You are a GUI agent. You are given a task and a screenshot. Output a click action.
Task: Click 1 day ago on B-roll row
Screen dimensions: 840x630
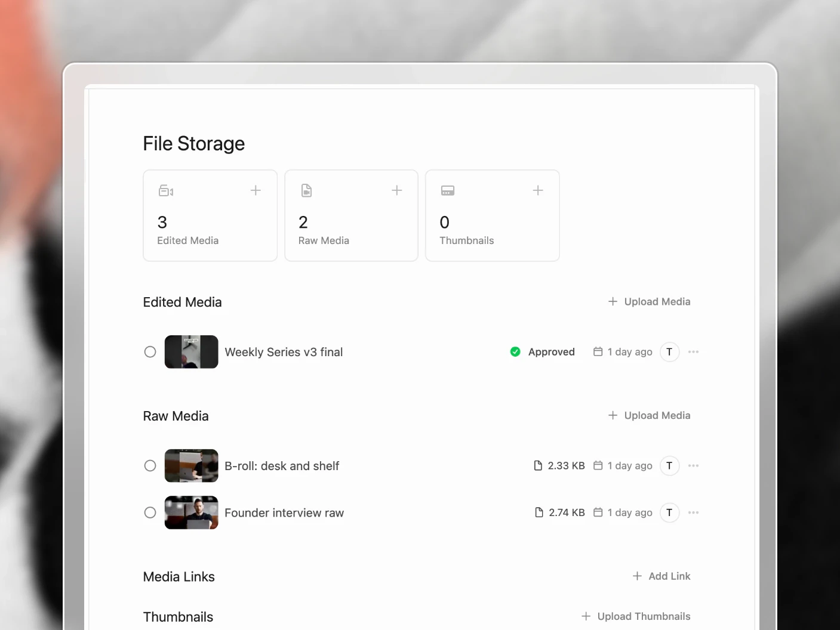[630, 466]
